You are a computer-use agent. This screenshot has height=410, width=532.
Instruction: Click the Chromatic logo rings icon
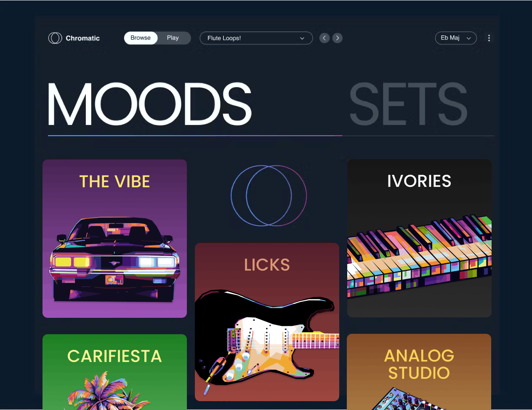pyautogui.click(x=55, y=38)
